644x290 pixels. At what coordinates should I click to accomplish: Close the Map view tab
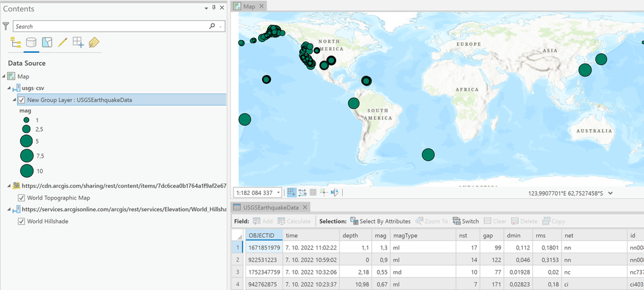[x=261, y=6]
